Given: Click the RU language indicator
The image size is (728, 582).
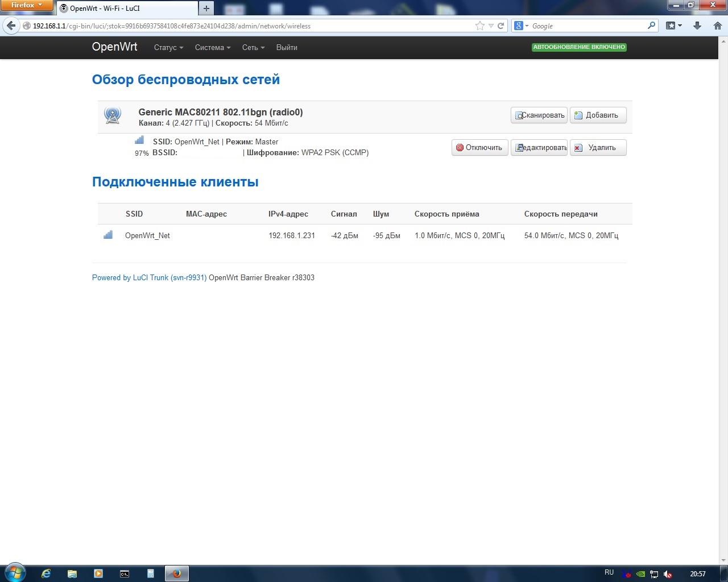Looking at the screenshot, I should tap(609, 573).
